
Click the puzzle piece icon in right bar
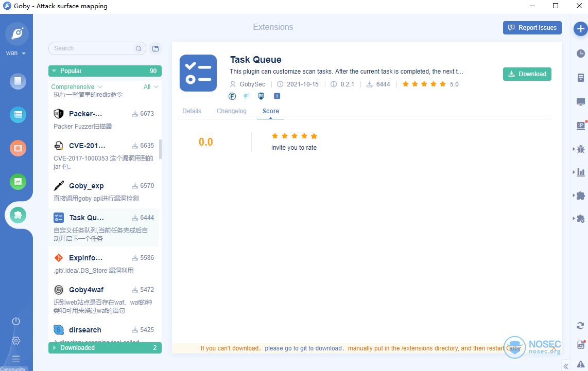click(x=580, y=195)
